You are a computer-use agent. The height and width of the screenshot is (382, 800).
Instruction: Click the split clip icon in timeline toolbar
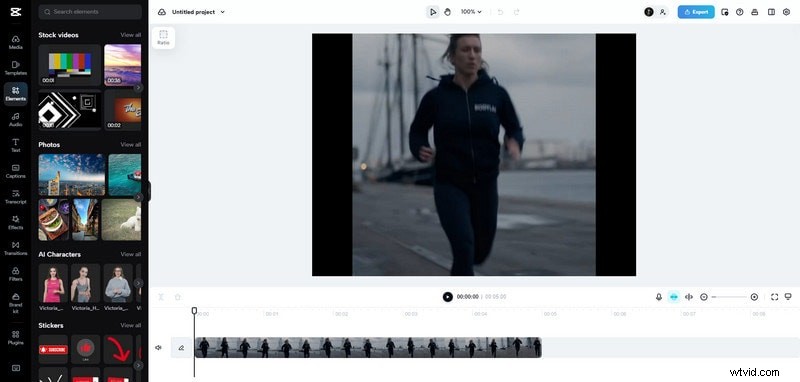(161, 297)
